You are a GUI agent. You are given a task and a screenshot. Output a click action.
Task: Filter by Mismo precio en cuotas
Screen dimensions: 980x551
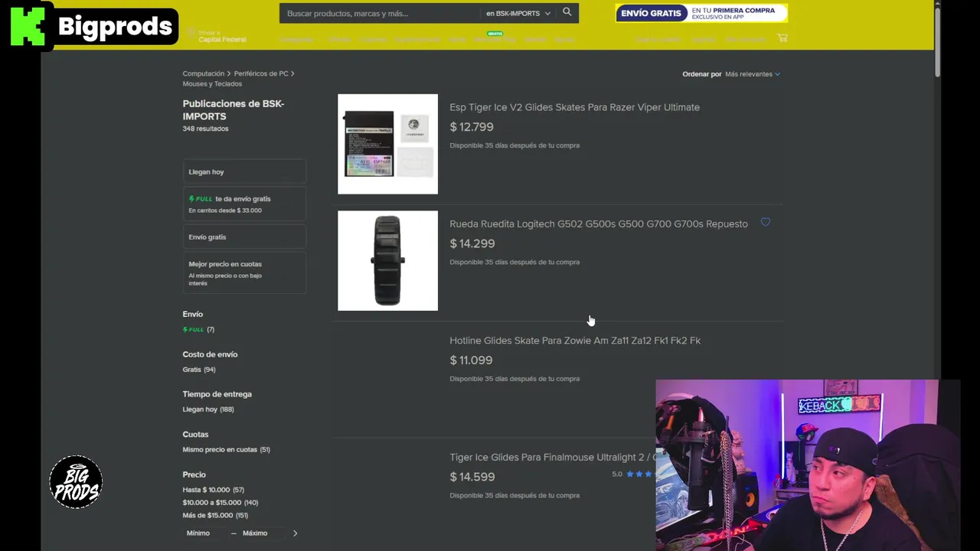(x=226, y=450)
